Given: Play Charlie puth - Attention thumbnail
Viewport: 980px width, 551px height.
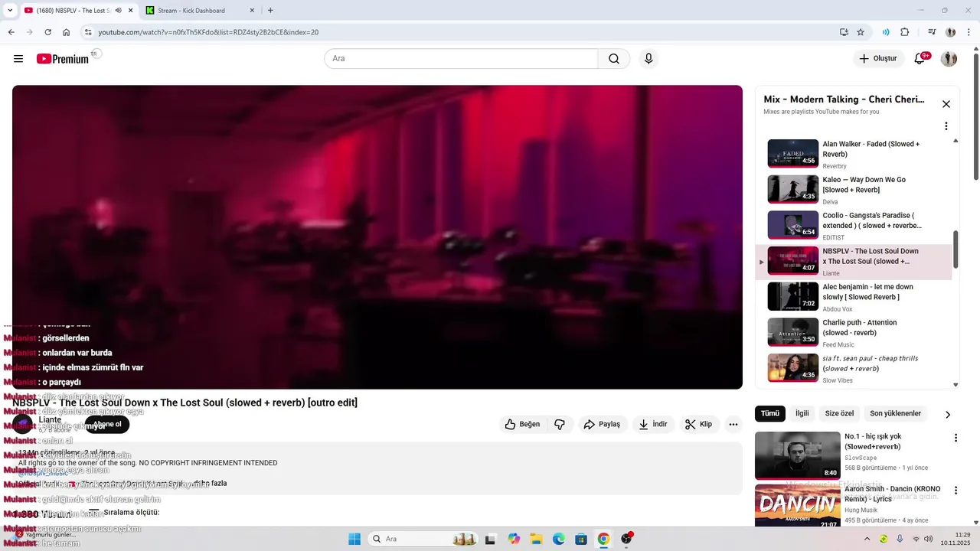Looking at the screenshot, I should coord(793,332).
